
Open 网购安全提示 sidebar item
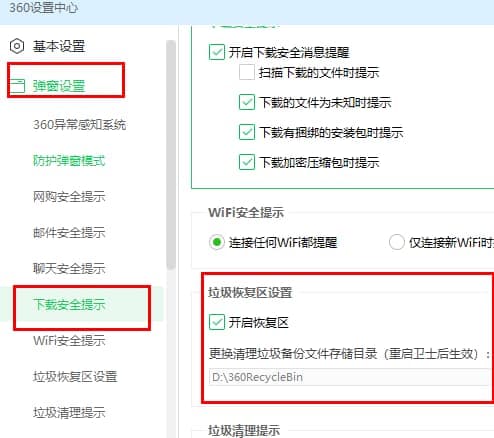[x=69, y=197]
